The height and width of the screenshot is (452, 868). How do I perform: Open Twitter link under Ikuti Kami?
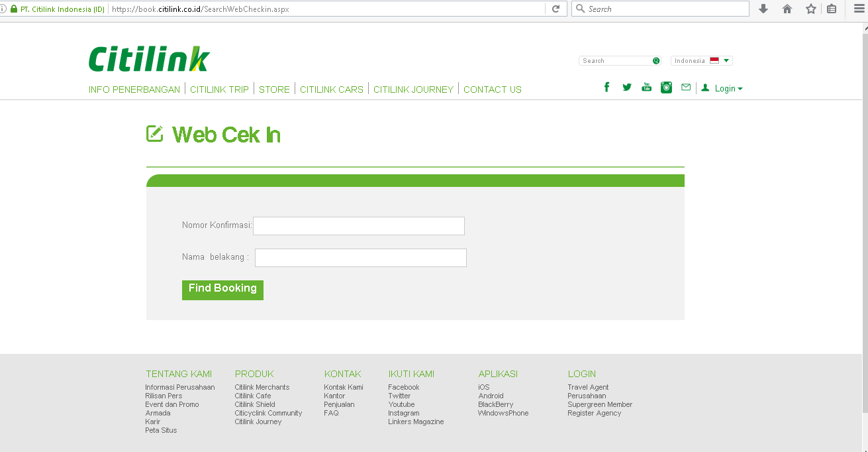(399, 396)
